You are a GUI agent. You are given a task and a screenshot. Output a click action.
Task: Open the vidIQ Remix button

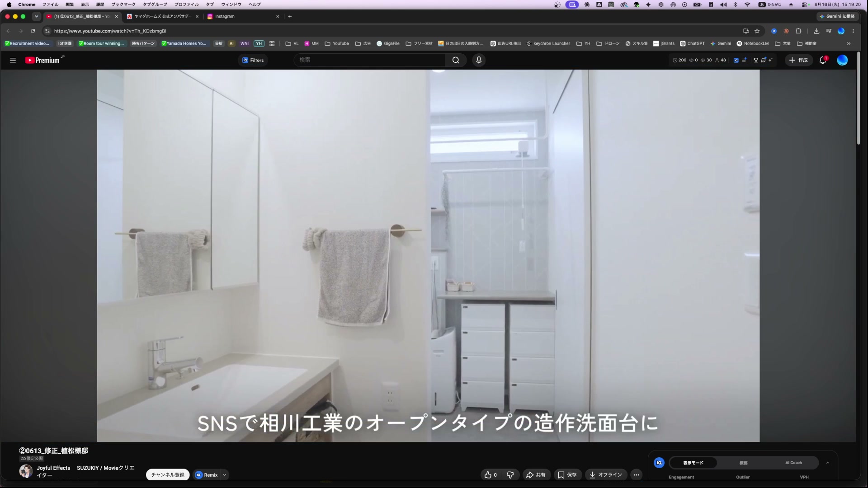pos(207,475)
